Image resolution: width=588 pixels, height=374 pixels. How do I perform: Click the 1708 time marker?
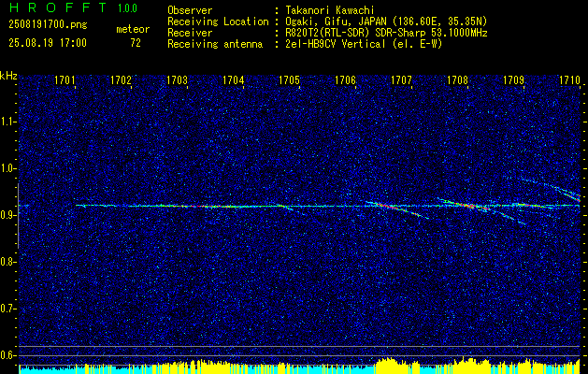pos(458,79)
